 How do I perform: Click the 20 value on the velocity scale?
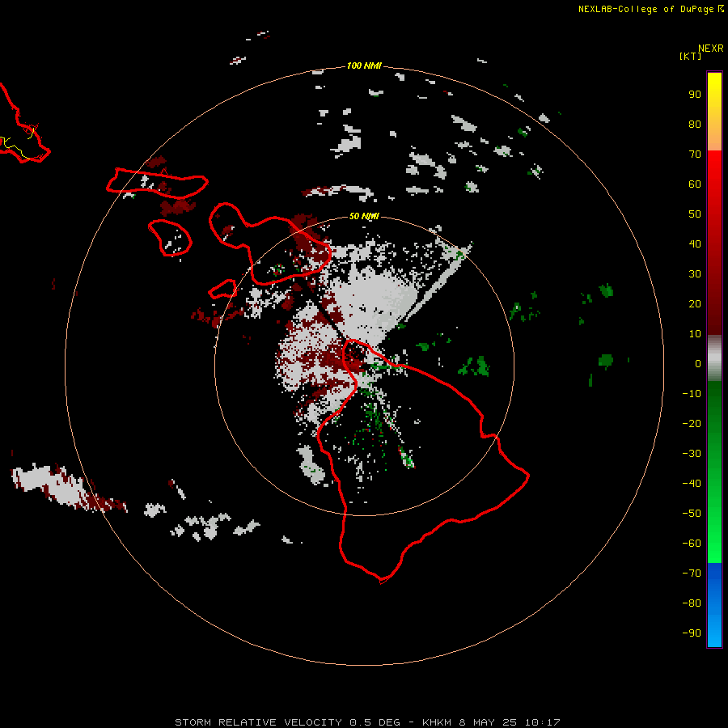click(695, 304)
